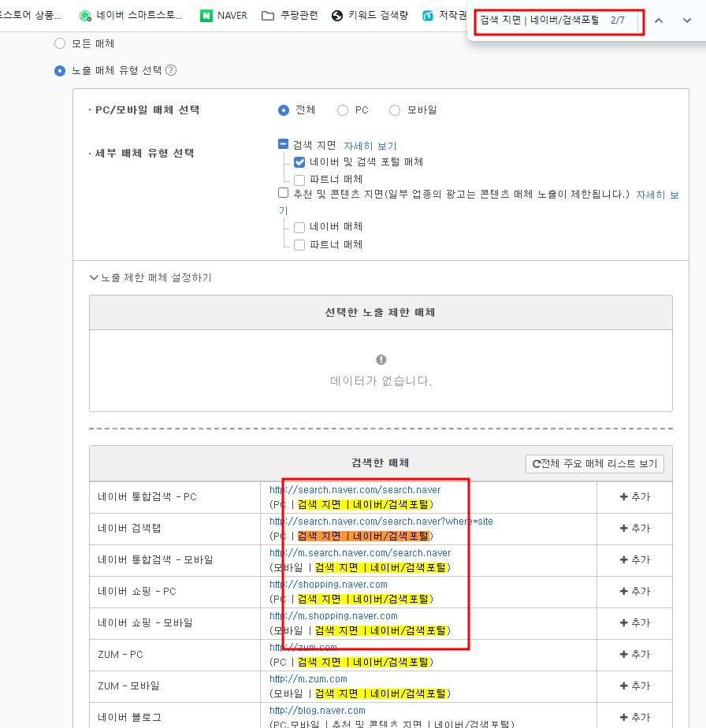Click the find-in-page search field

tap(541, 20)
